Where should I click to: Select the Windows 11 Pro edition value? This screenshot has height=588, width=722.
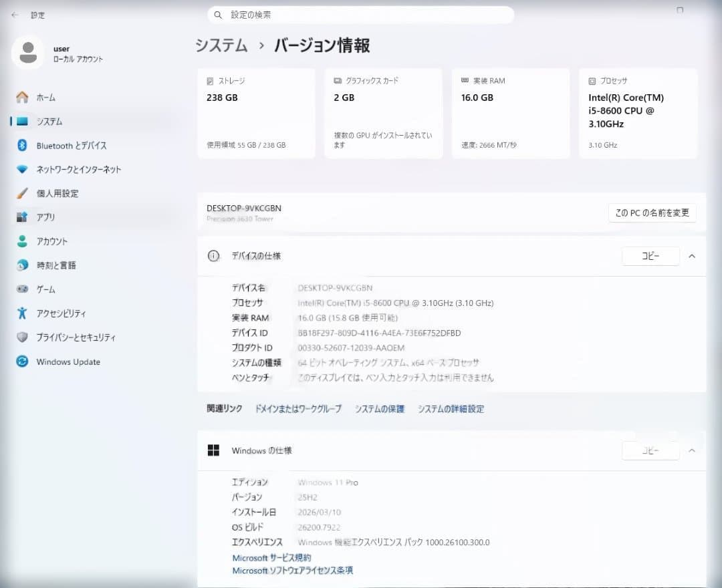[328, 482]
